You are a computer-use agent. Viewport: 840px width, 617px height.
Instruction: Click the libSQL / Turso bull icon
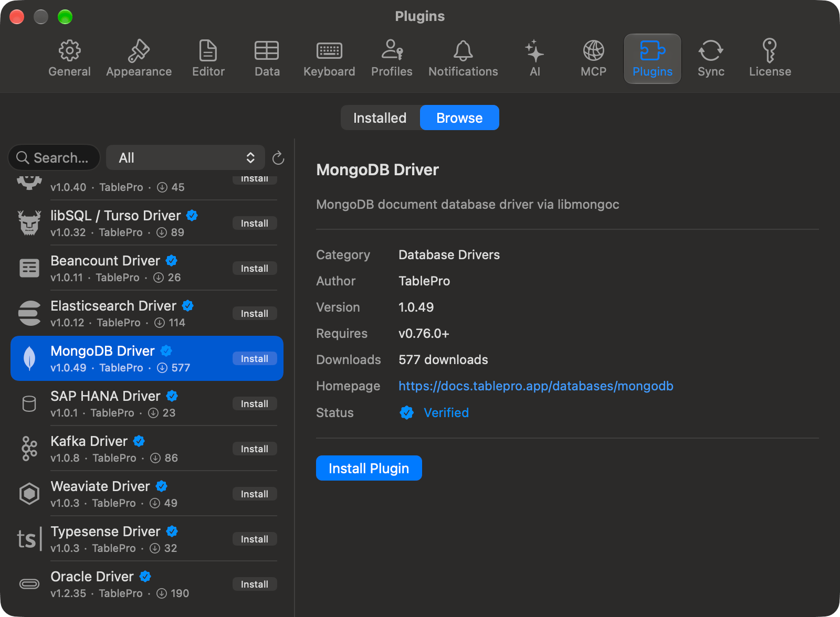click(x=29, y=223)
